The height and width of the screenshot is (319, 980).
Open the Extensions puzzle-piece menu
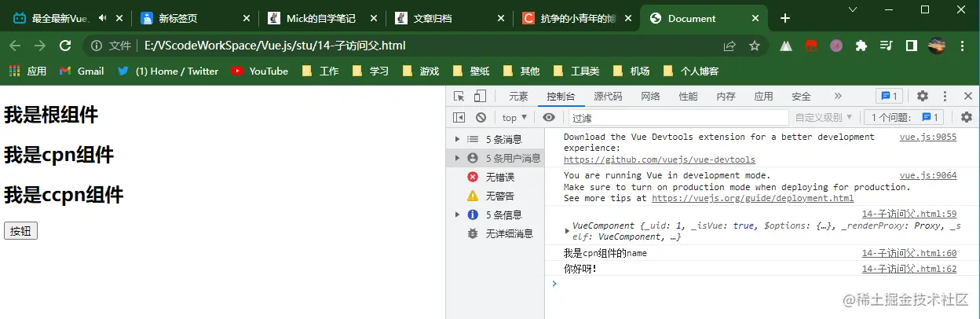click(861, 46)
